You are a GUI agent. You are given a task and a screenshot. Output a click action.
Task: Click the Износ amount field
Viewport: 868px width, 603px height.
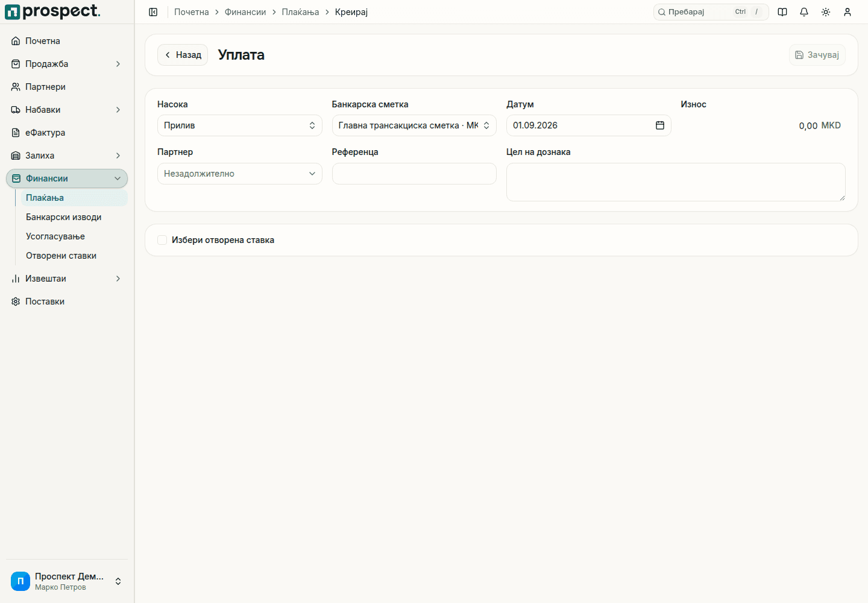[x=763, y=125]
